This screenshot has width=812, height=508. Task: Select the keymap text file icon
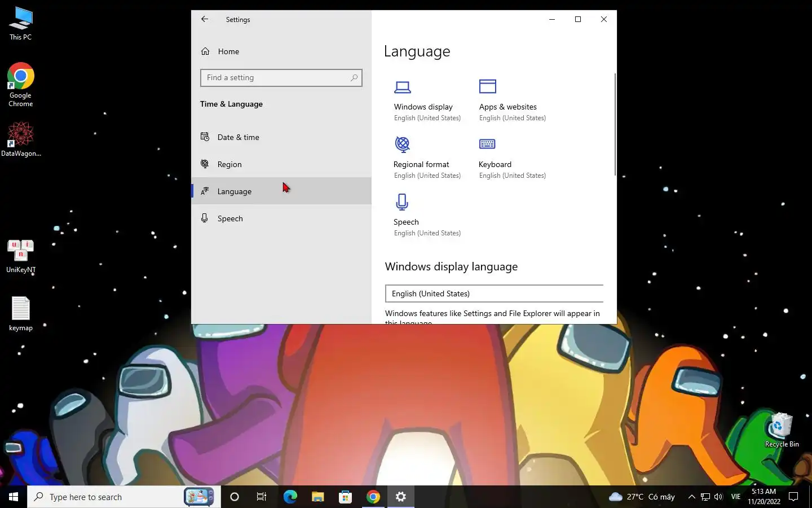[21, 314]
